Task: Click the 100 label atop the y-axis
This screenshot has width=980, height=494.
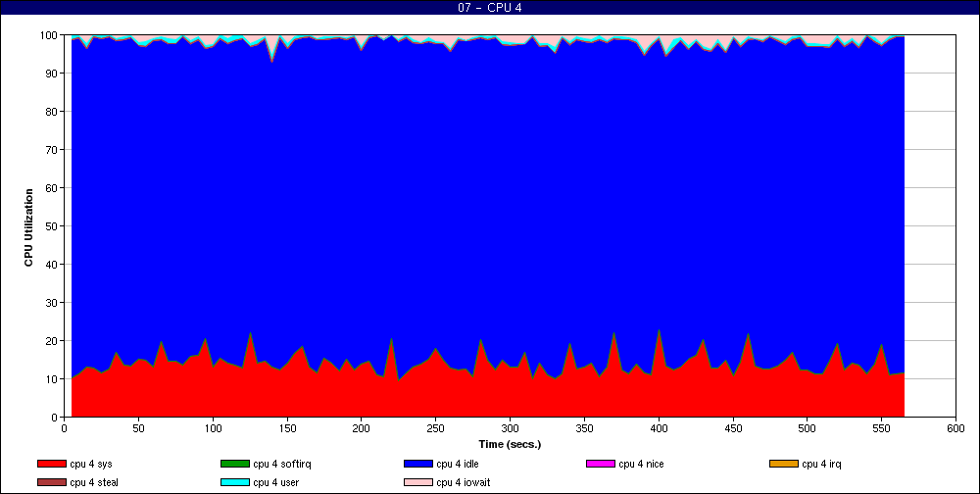Action: (47, 35)
